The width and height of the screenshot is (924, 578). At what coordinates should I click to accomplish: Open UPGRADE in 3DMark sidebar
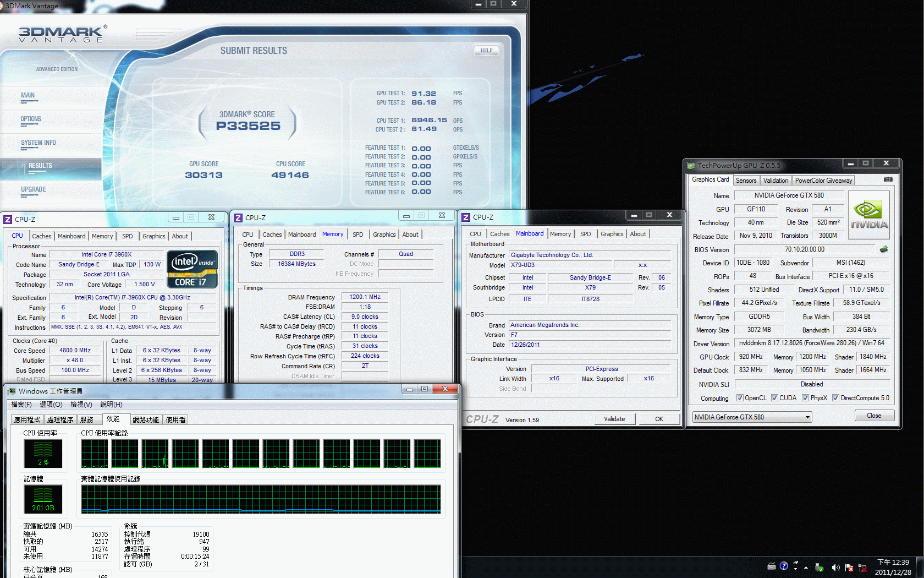(33, 189)
